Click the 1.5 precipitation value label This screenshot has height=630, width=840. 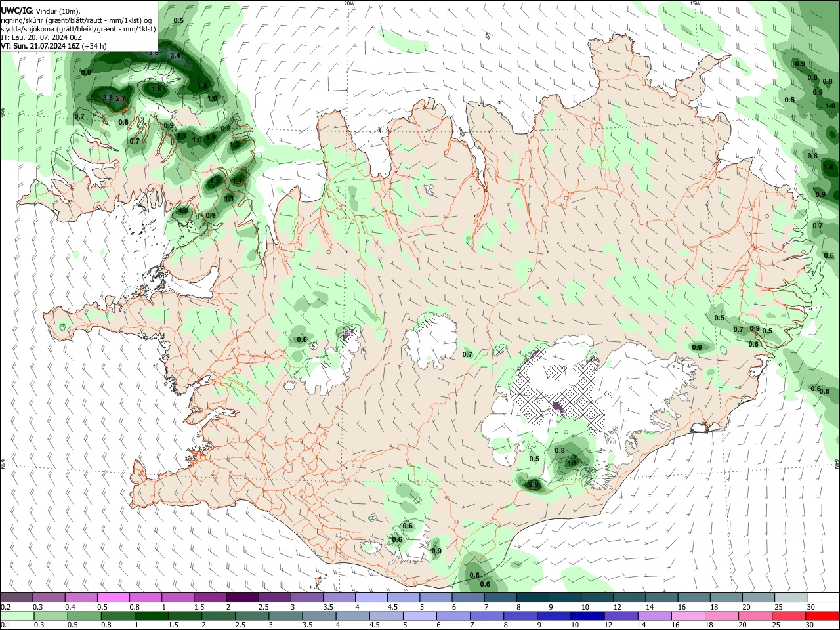click(x=203, y=86)
